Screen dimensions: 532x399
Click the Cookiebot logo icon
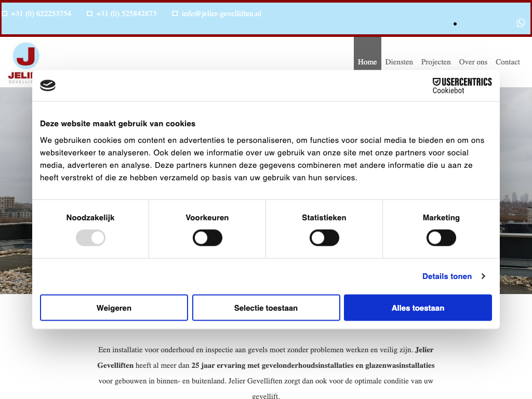point(48,86)
